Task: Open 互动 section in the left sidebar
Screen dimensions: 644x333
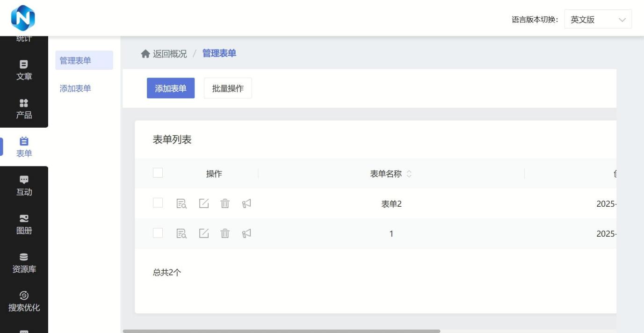Action: tap(24, 186)
